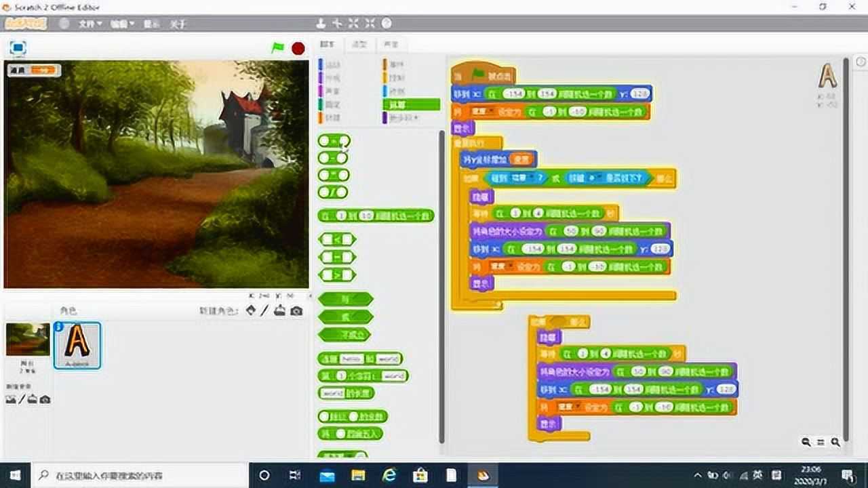Open the Windows Start menu

15,475
